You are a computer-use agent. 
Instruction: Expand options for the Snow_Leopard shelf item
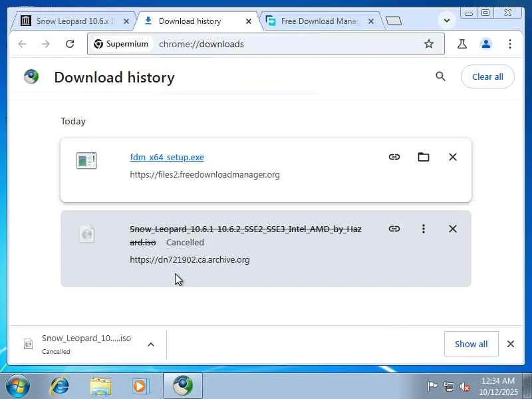click(x=151, y=344)
